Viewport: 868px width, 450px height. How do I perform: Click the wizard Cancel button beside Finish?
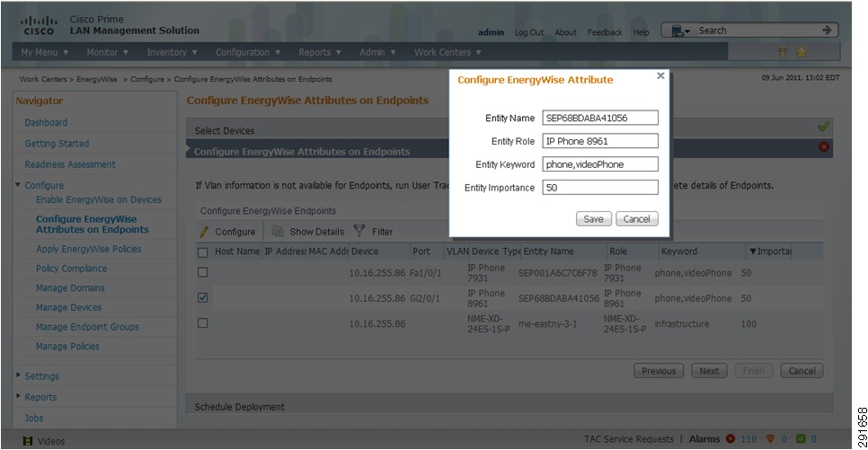pos(802,371)
